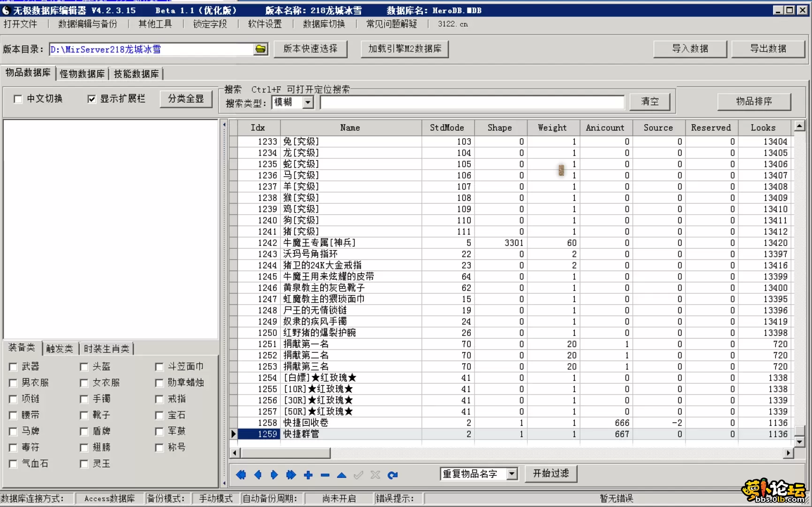Go to first record navigator icon
Screen dimensions: 812x507
(241, 475)
